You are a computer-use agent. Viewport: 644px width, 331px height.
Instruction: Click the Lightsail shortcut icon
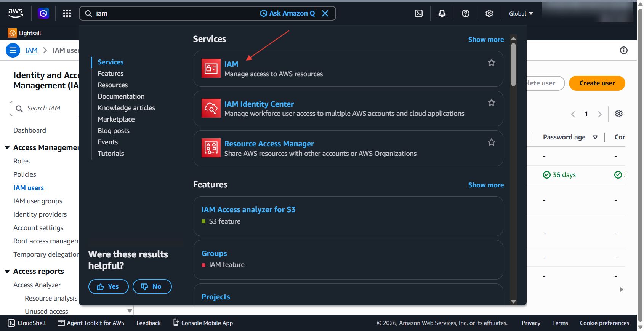click(x=12, y=33)
